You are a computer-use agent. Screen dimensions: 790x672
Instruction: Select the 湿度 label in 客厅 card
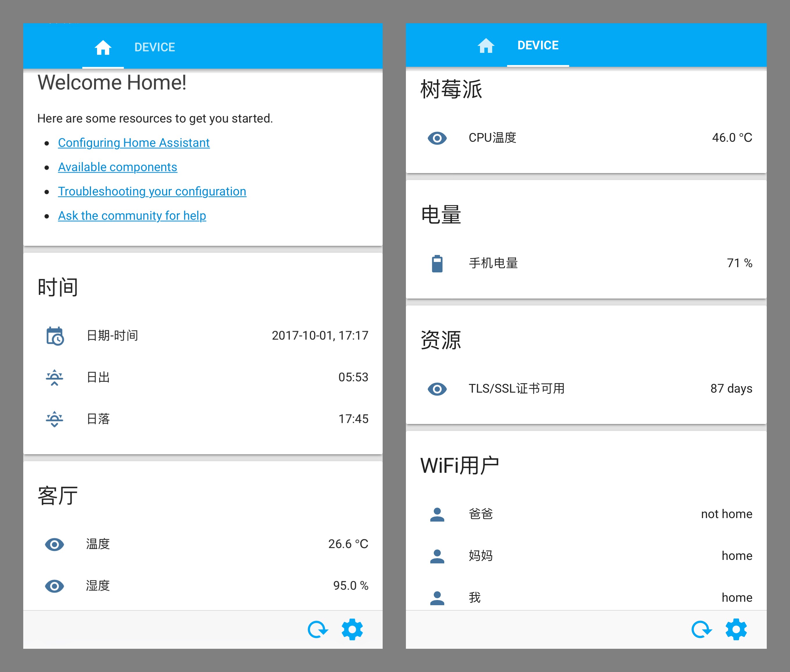pyautogui.click(x=98, y=585)
